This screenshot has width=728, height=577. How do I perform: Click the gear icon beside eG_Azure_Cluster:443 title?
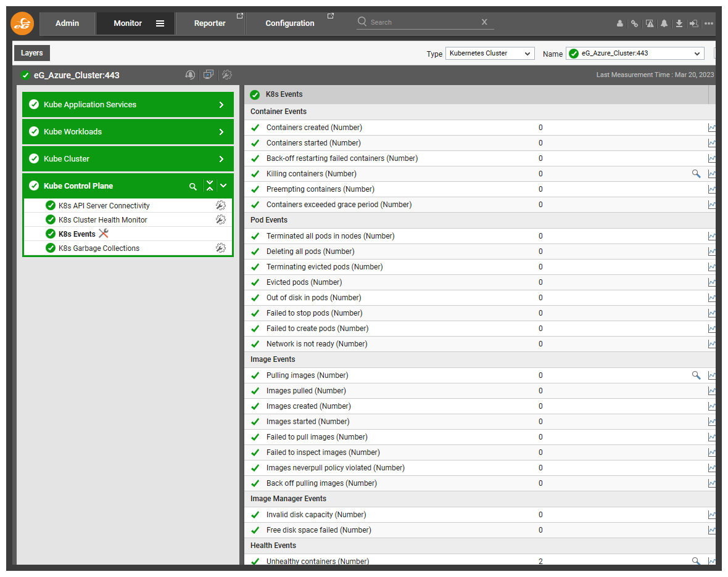pos(226,75)
